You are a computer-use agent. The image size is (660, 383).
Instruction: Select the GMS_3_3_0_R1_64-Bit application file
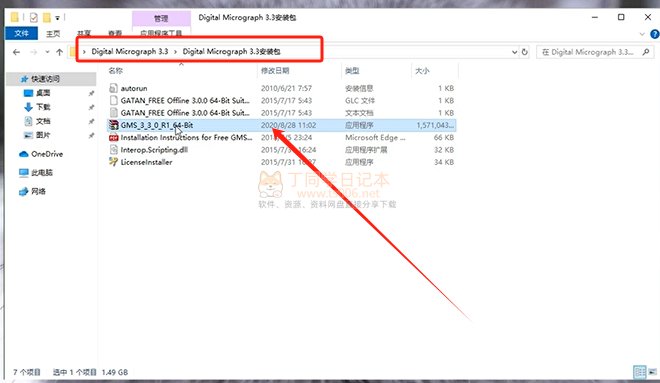157,125
